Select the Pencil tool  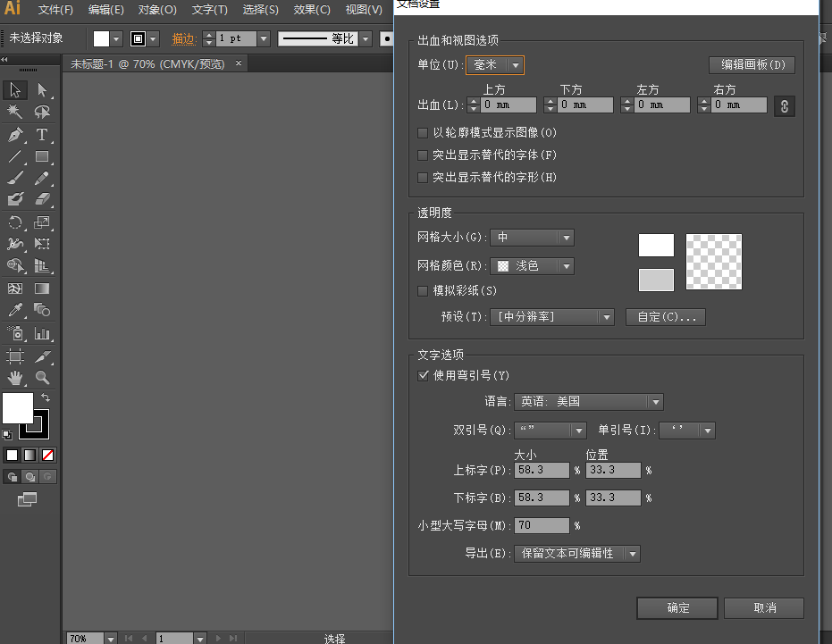click(43, 178)
